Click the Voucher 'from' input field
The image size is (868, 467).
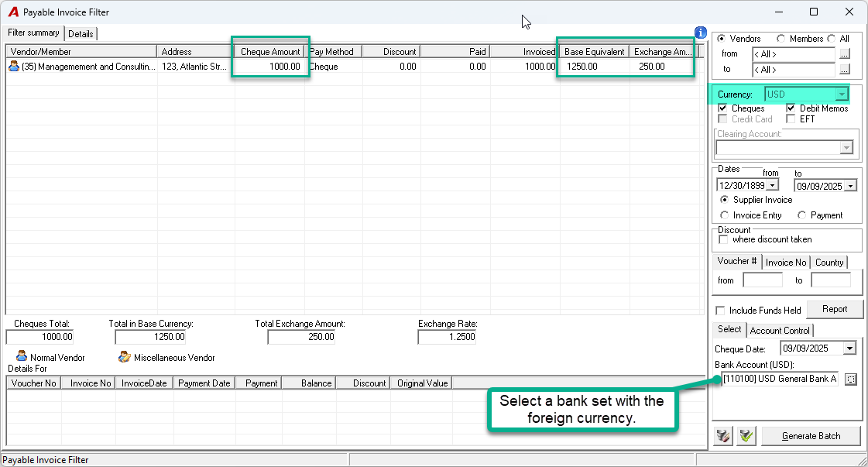coord(763,280)
